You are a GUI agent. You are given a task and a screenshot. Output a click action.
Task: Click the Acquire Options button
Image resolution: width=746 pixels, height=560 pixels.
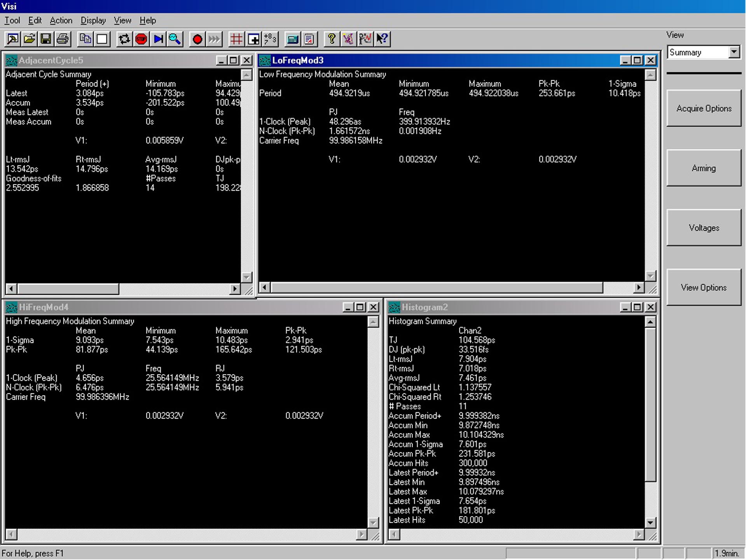(x=704, y=108)
